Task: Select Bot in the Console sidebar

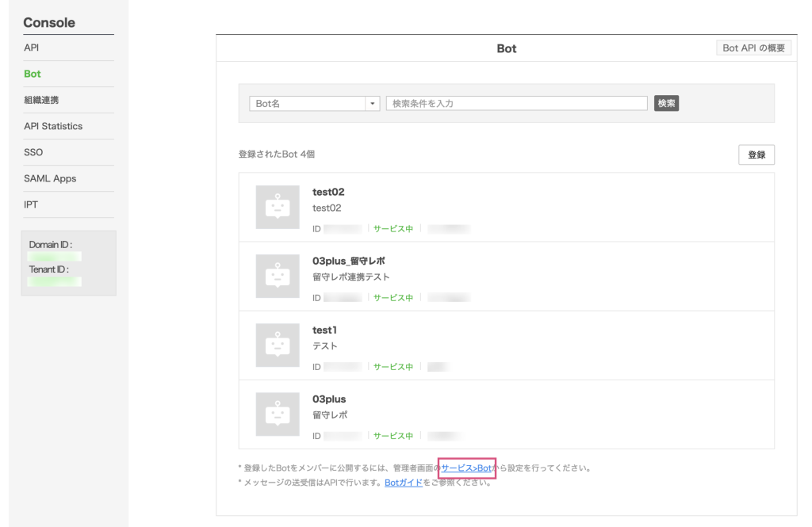Action: point(33,74)
